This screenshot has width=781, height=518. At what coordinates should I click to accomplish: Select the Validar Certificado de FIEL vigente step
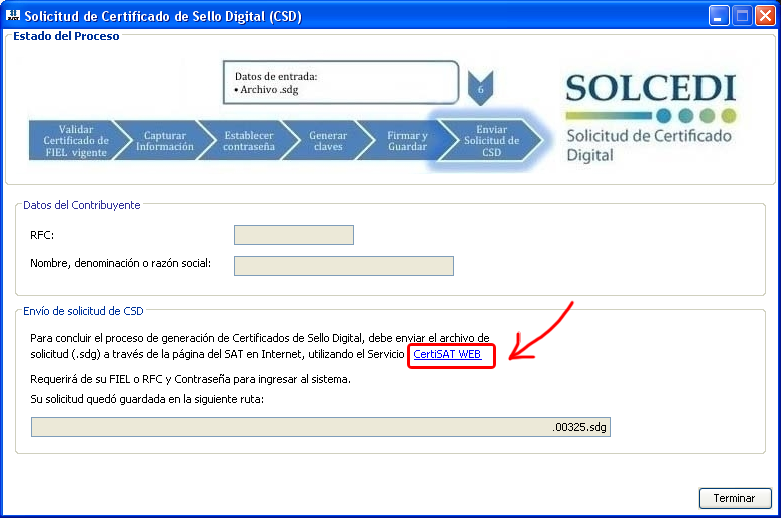(x=71, y=141)
